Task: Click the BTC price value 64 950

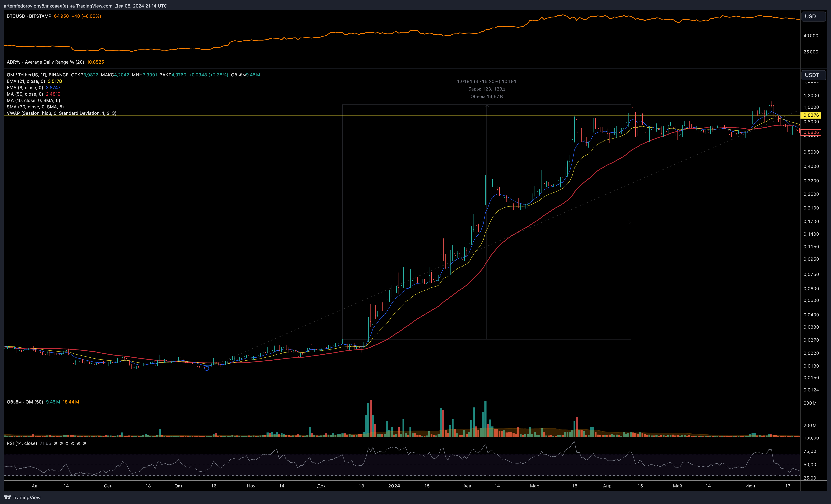Action: click(61, 16)
